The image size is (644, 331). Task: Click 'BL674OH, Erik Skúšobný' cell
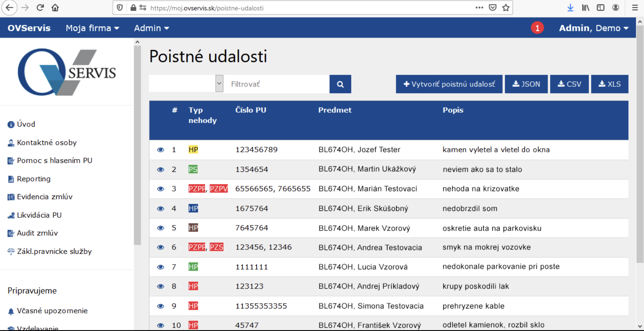pos(363,208)
